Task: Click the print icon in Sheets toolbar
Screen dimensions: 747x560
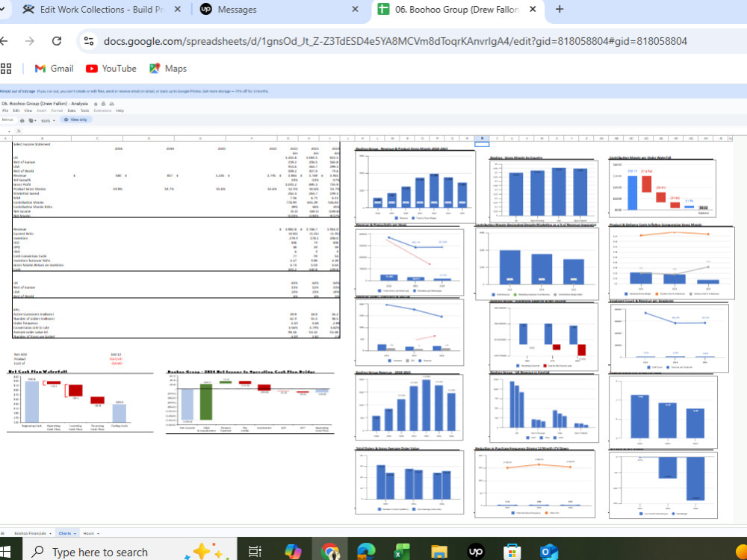Action: pyautogui.click(x=22, y=120)
